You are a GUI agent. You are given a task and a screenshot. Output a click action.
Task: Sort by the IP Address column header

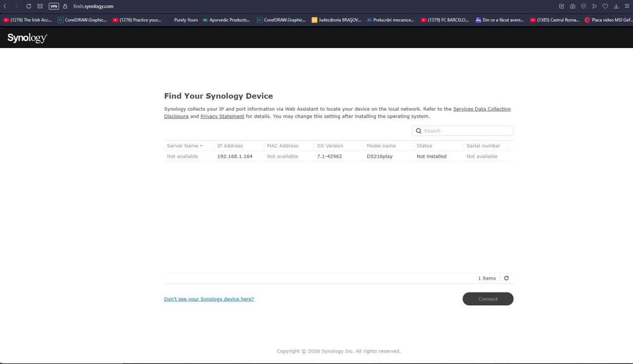239,146
